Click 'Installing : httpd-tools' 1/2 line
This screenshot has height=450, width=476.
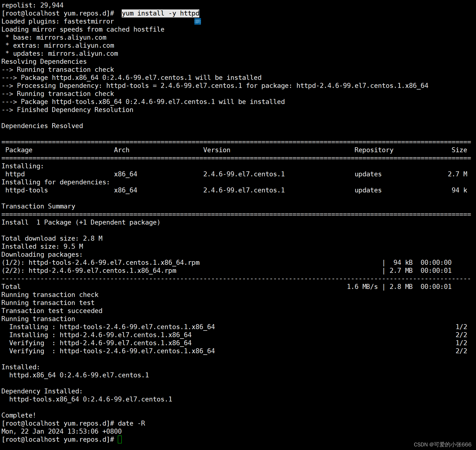pyautogui.click(x=238, y=327)
